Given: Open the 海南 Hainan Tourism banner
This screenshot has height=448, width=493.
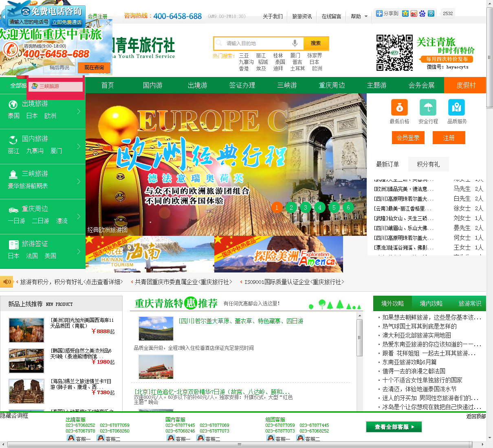Looking at the screenshot, I should (x=150, y=254).
